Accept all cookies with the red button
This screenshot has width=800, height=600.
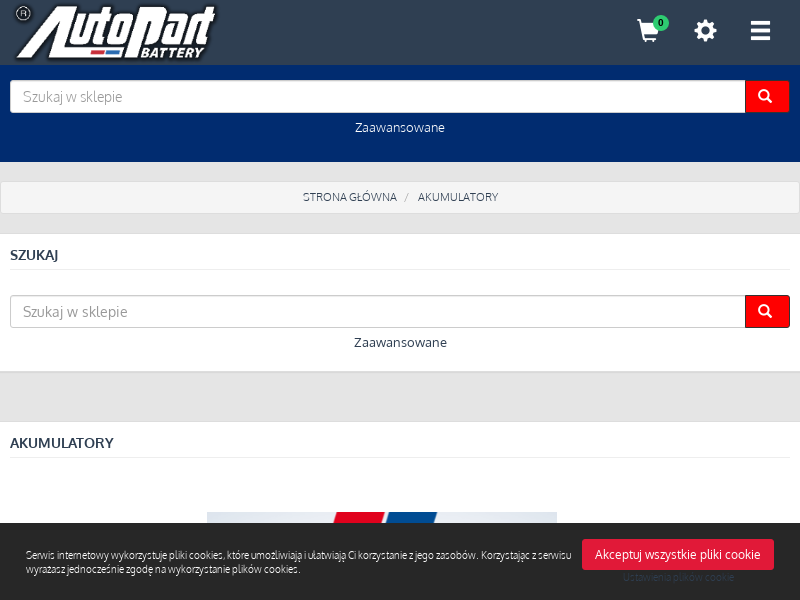[x=677, y=554]
